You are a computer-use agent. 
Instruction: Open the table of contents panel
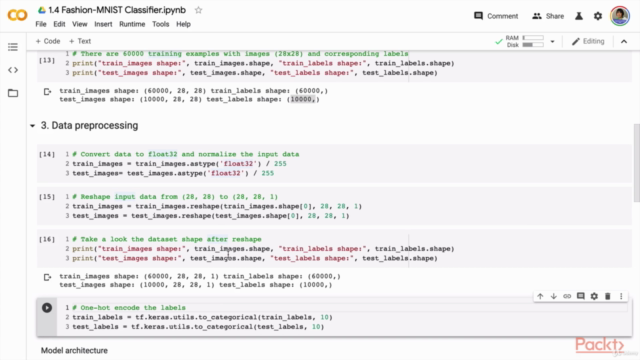point(13,47)
